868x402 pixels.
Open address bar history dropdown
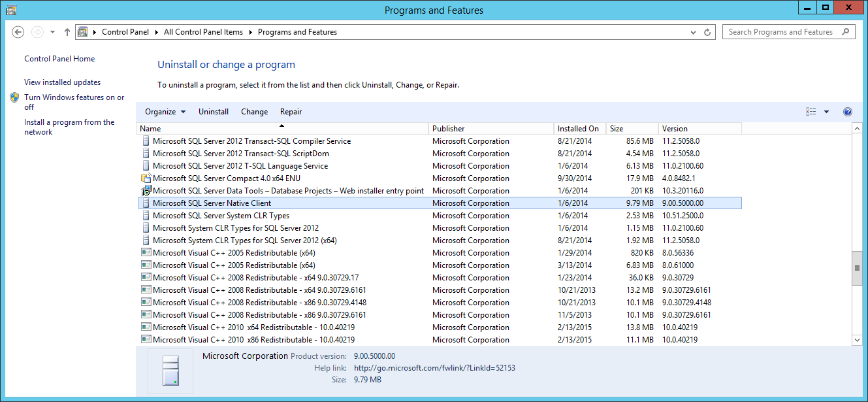click(x=694, y=32)
